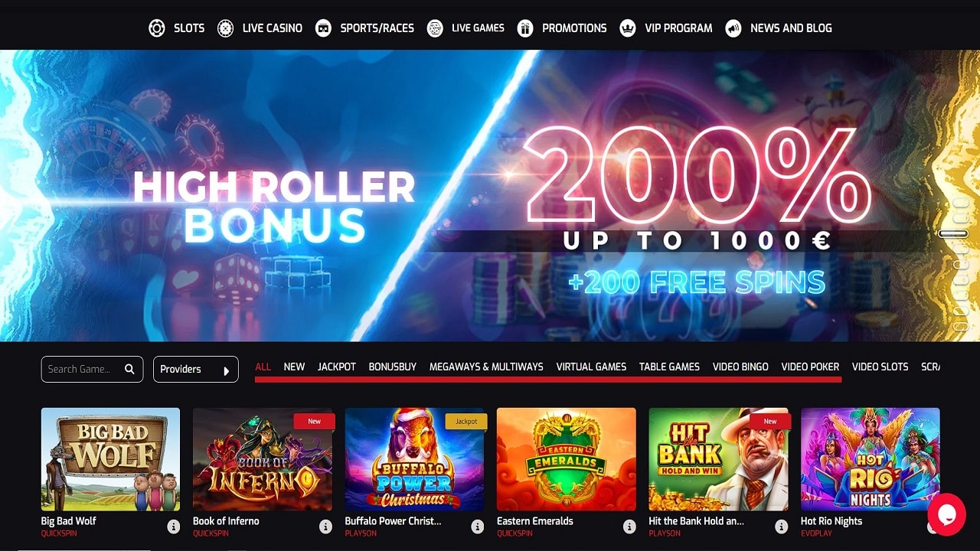The image size is (980, 551).
Task: Show info for Eastern Emeralds game
Action: (629, 527)
